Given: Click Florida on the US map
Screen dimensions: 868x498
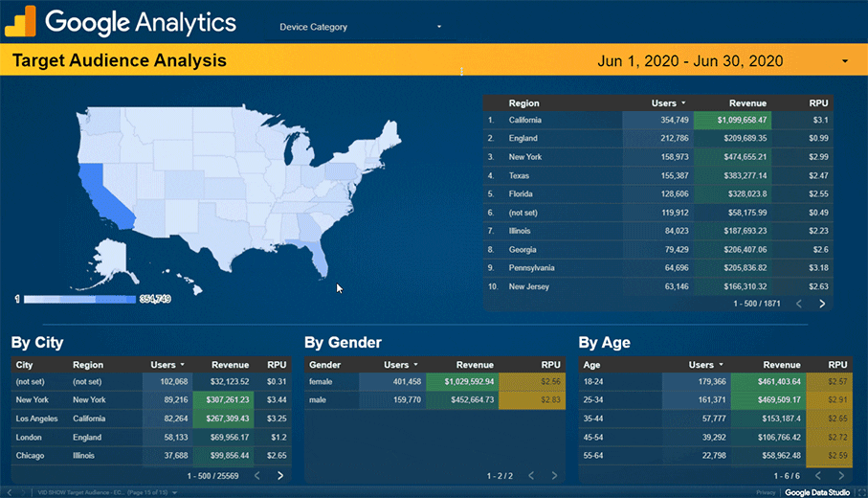Looking at the screenshot, I should click(x=315, y=258).
